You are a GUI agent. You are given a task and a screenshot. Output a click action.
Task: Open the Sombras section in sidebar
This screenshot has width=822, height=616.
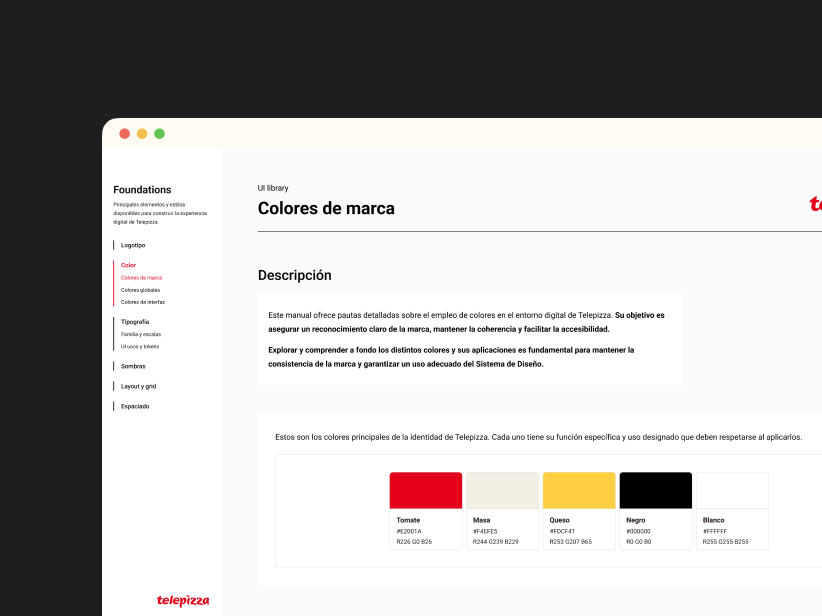[x=133, y=366]
